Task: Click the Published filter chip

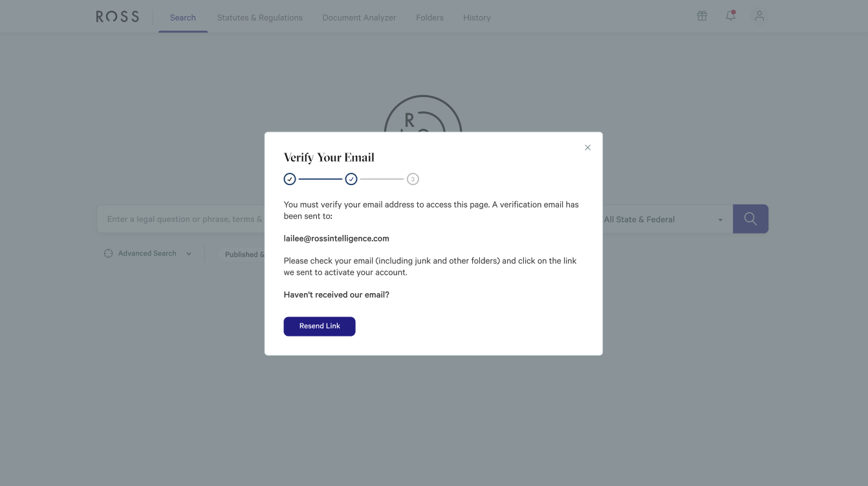Action: point(243,254)
